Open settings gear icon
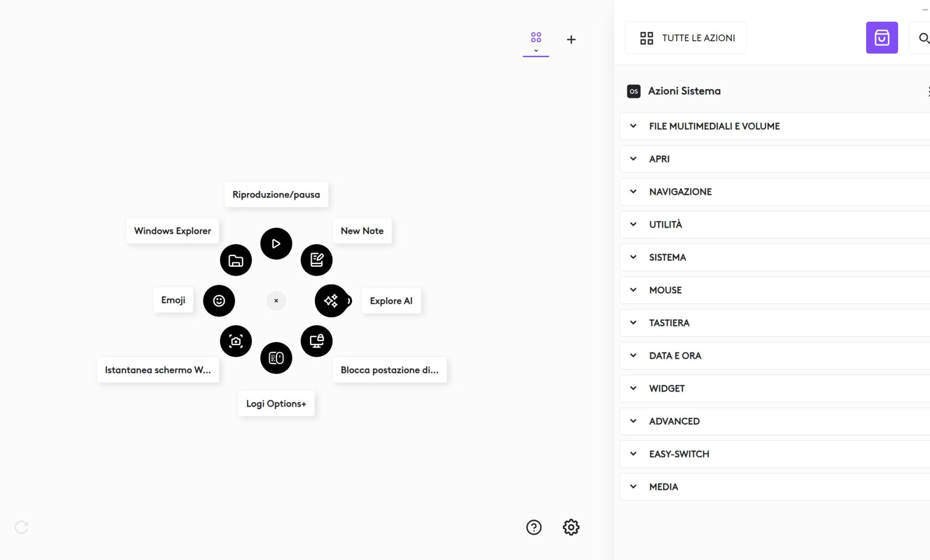930x560 pixels. (x=571, y=527)
